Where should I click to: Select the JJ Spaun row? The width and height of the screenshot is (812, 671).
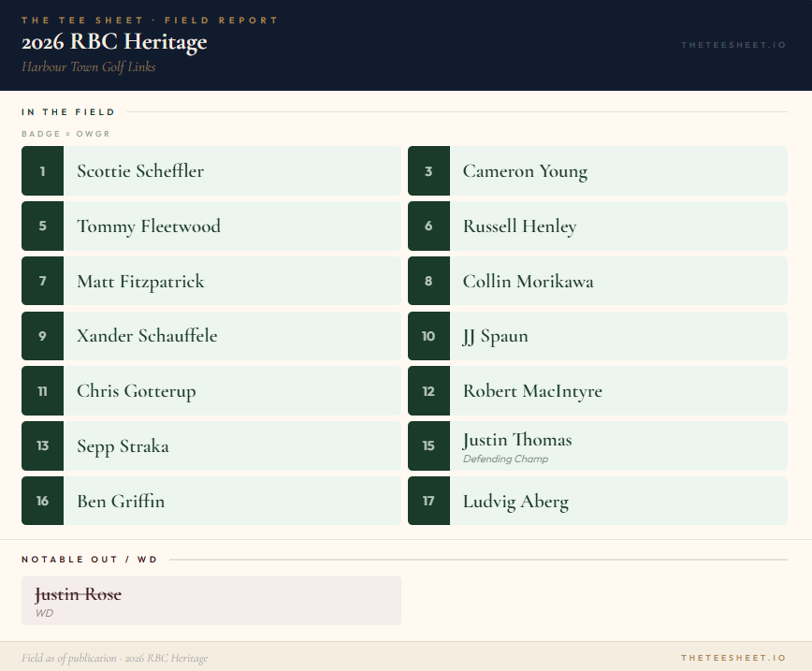598,336
